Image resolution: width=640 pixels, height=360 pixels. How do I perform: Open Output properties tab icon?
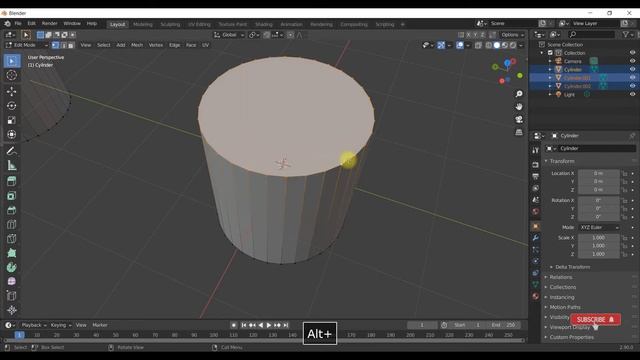(x=536, y=176)
